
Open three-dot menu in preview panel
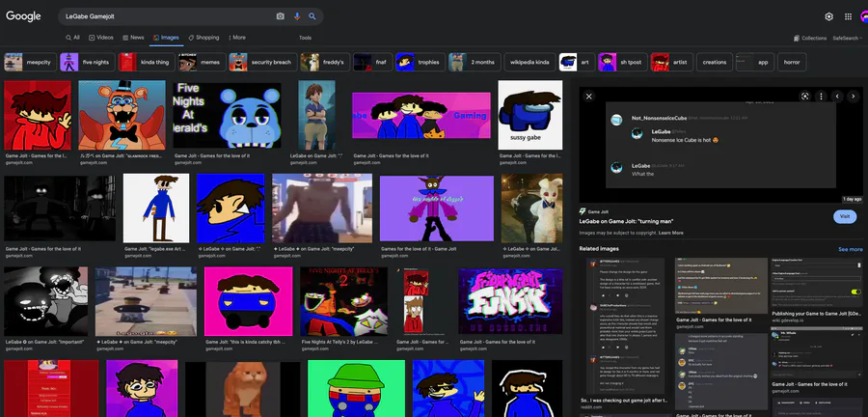(821, 97)
